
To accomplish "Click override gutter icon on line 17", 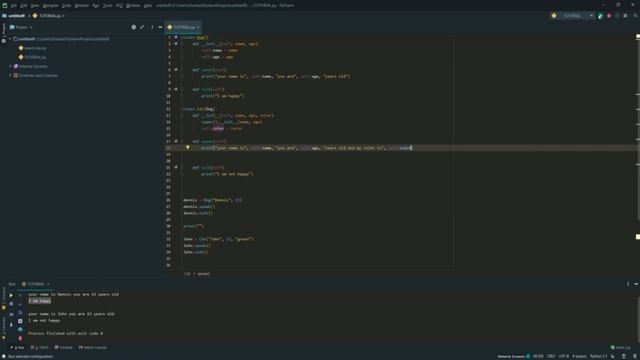I will click(x=176, y=141).
